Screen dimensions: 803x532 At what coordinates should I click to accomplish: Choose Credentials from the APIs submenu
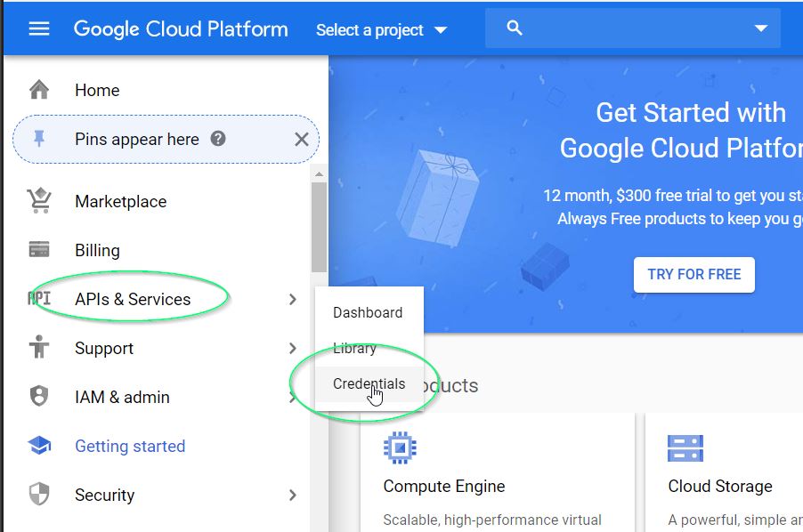click(369, 383)
